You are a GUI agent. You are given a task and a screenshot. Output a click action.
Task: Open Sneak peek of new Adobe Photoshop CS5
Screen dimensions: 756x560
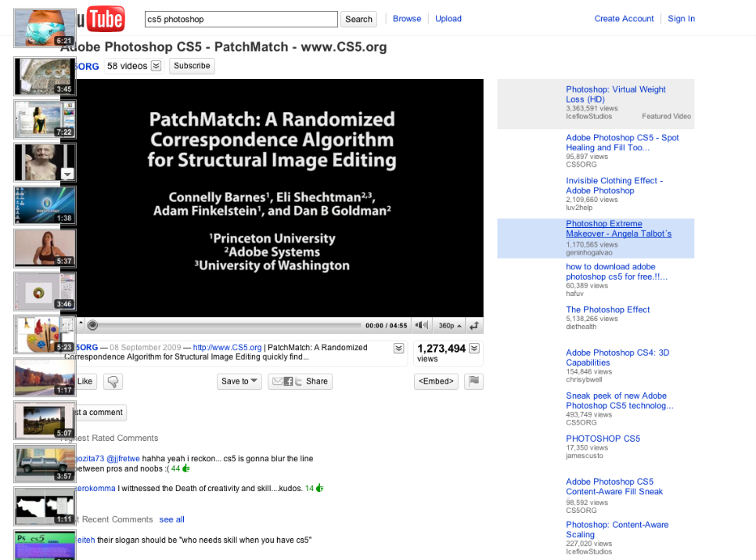click(x=620, y=400)
